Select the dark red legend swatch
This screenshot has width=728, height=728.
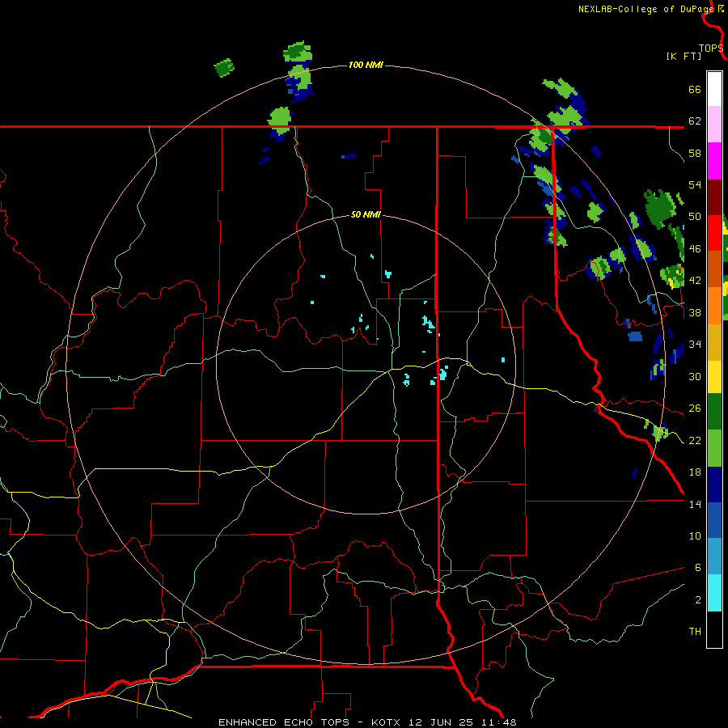714,197
